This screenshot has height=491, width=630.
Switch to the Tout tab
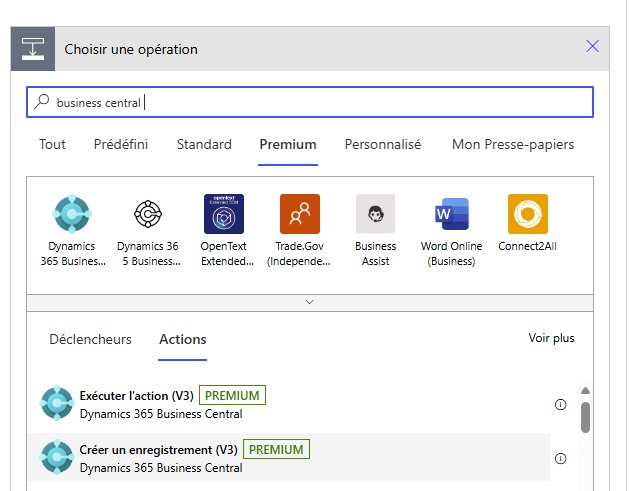click(52, 145)
